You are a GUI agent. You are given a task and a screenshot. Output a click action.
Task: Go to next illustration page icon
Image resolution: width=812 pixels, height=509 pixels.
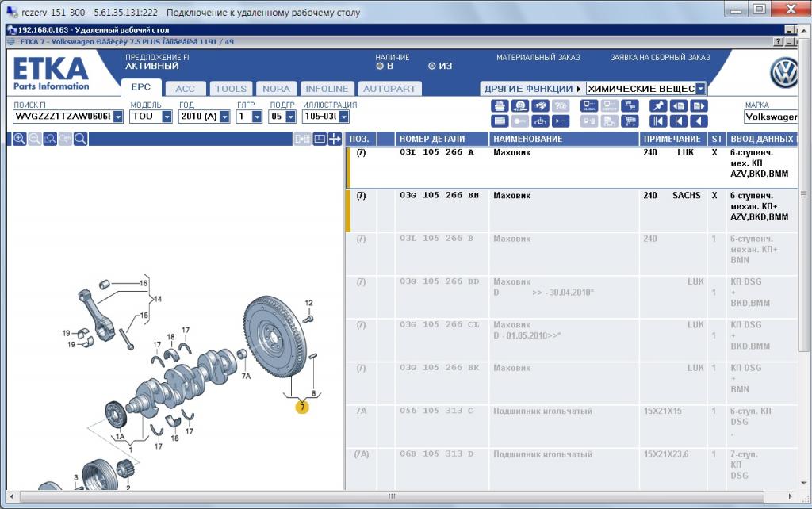coord(699,106)
